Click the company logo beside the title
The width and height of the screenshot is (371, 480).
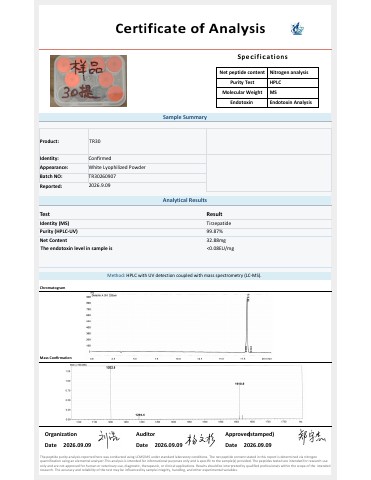(x=297, y=29)
